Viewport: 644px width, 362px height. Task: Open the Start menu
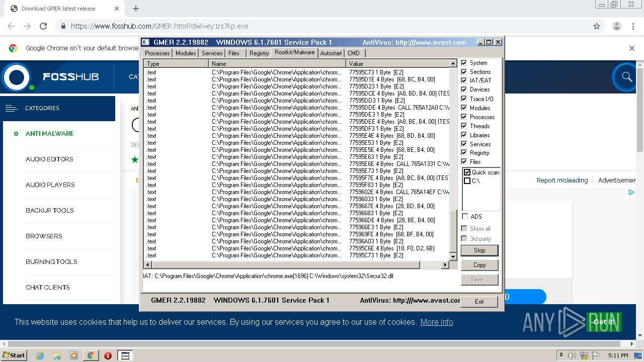pos(14,355)
